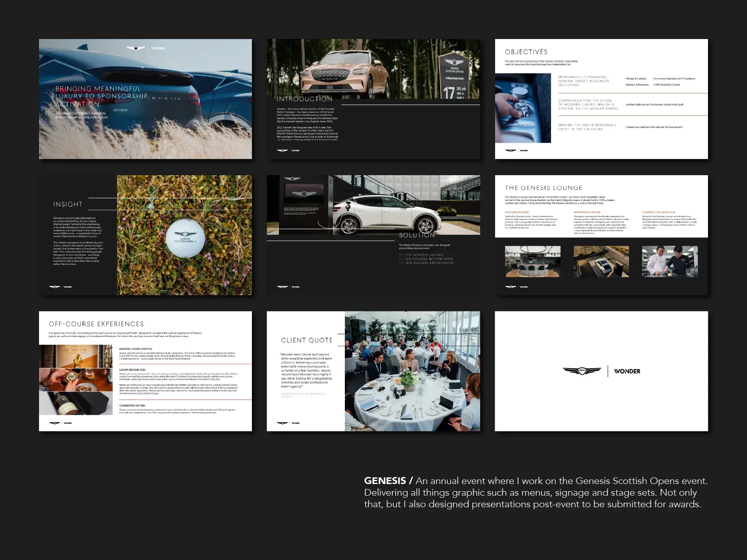
Task: Open the Solution slide with white car
Action: click(x=373, y=235)
